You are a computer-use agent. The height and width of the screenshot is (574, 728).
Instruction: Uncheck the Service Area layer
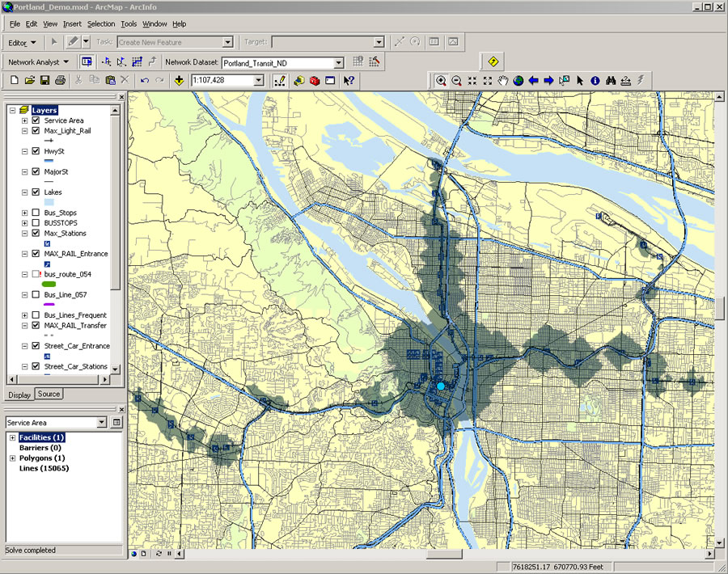click(36, 120)
